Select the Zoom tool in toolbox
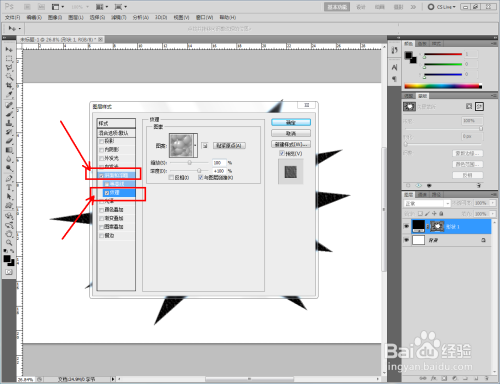This screenshot has width=500, height=384. coord(9,242)
